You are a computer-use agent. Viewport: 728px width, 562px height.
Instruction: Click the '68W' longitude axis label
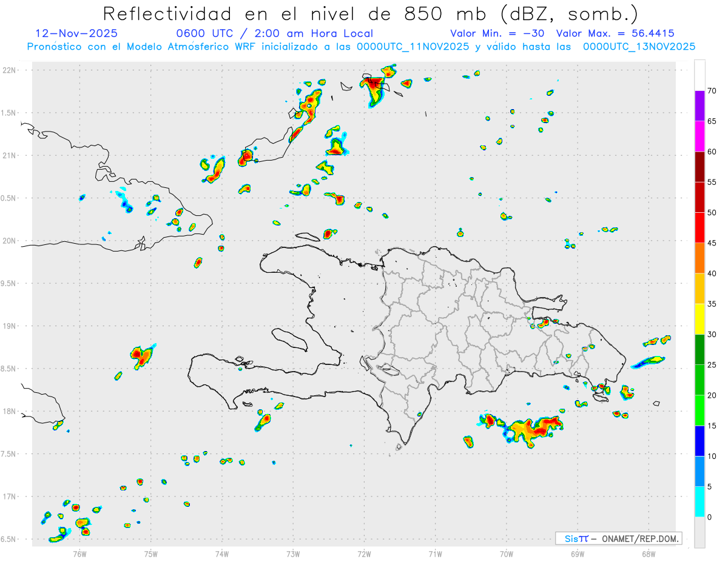649,554
